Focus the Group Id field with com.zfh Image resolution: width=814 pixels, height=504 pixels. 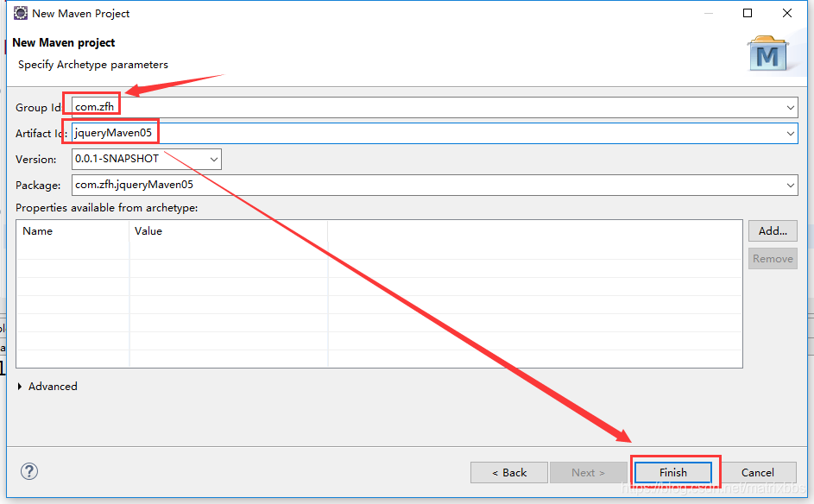(x=434, y=107)
